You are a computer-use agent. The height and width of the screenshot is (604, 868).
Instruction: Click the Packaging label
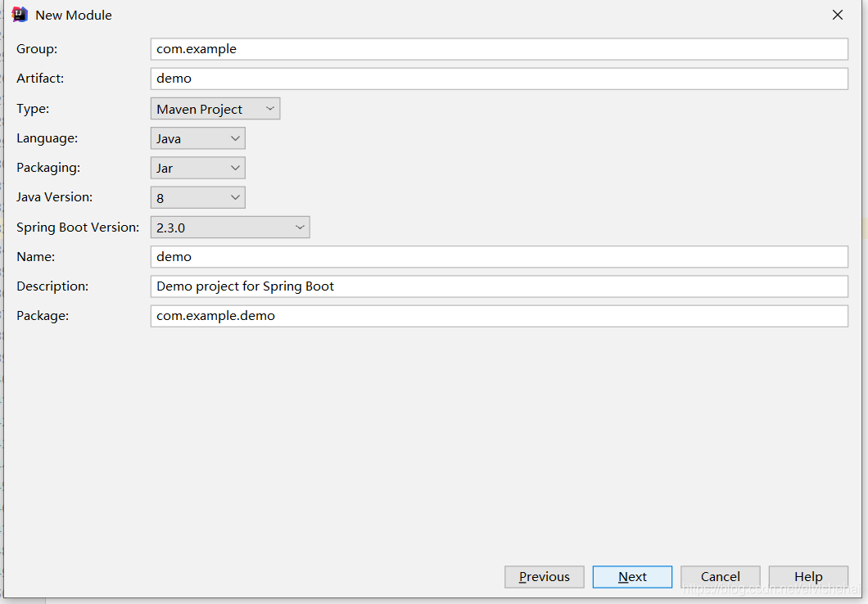tap(48, 168)
